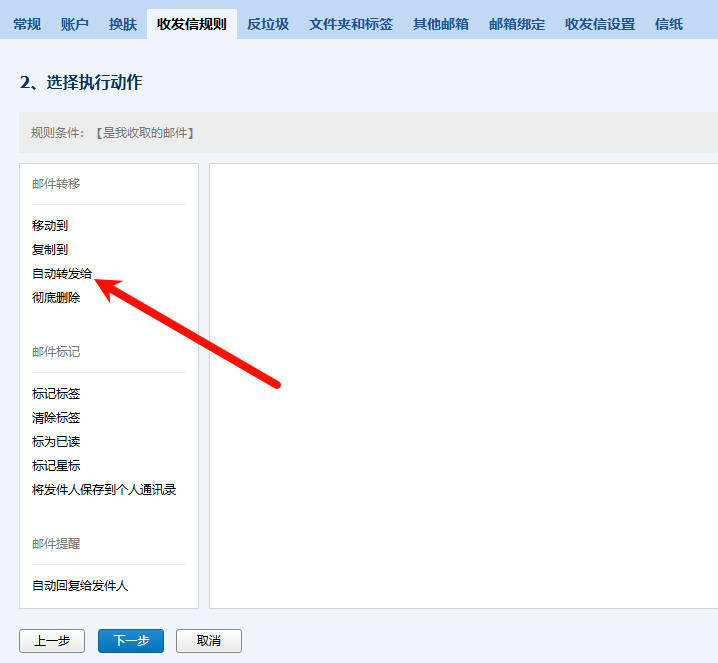Choose the 彻底删除 action
This screenshot has width=718, height=663.
56,298
